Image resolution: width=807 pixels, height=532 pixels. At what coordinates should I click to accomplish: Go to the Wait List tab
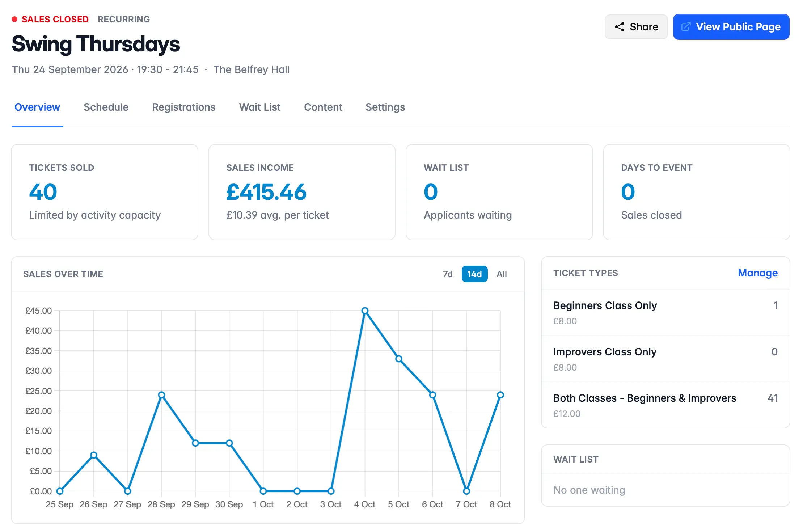[260, 107]
